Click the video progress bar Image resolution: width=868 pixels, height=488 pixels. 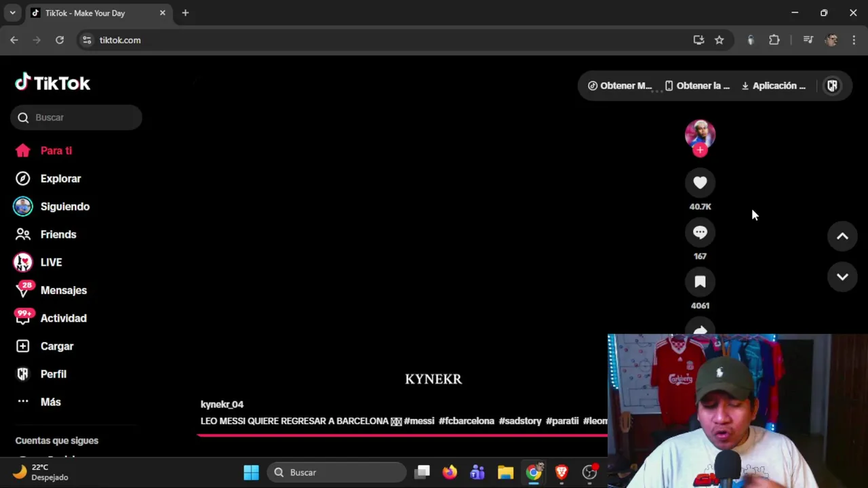pos(402,435)
